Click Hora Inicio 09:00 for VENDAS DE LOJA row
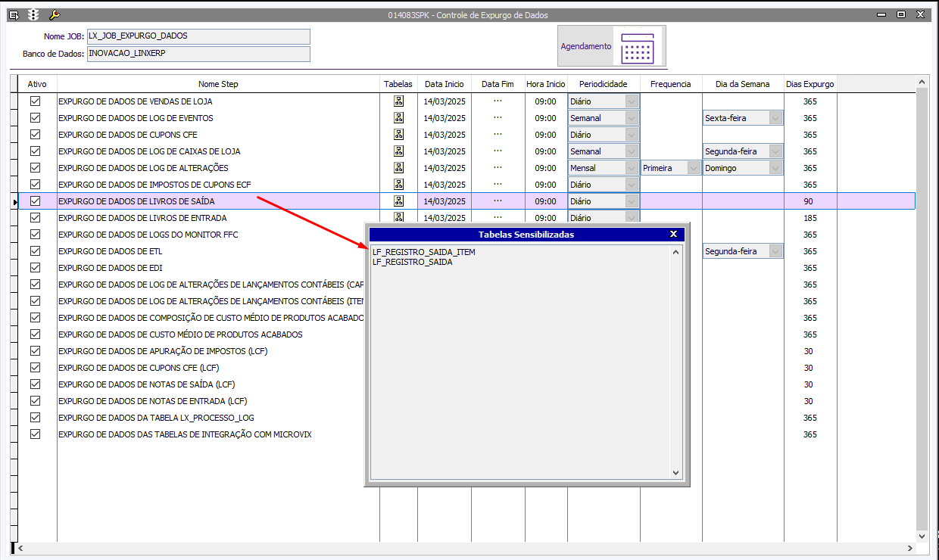This screenshot has height=560, width=939. tap(545, 101)
